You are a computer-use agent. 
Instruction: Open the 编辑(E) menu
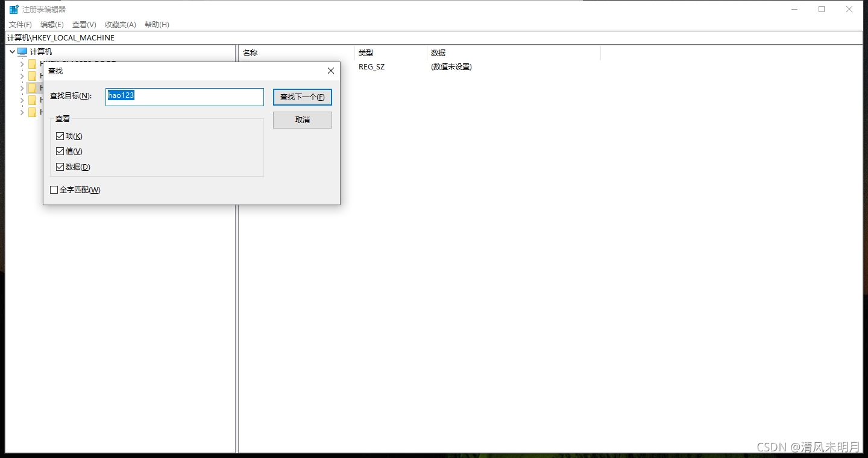tap(52, 25)
